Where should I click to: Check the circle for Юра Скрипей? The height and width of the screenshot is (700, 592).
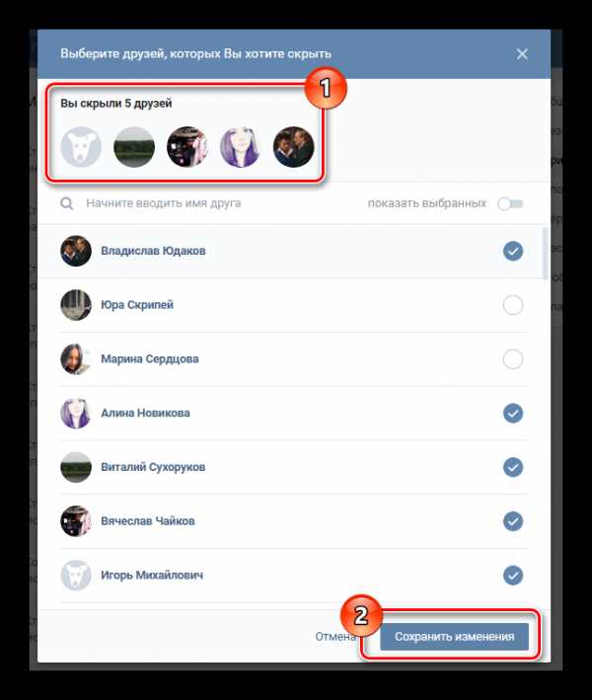[513, 305]
